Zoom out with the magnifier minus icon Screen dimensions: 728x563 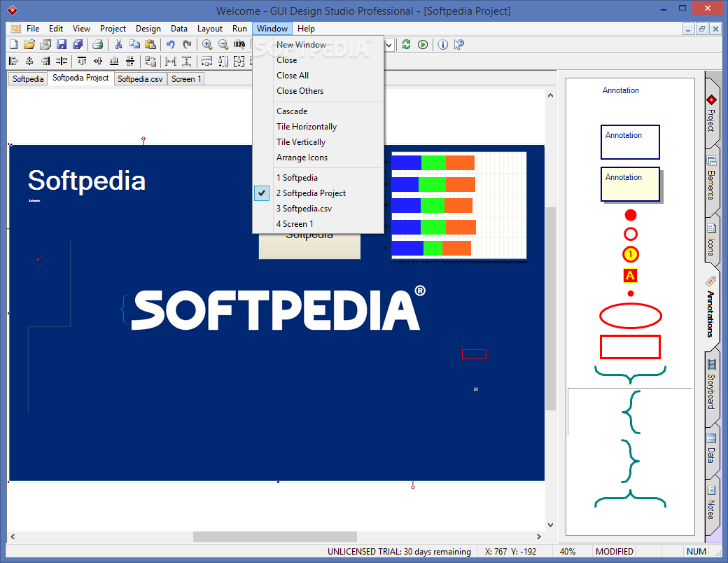[x=223, y=45]
